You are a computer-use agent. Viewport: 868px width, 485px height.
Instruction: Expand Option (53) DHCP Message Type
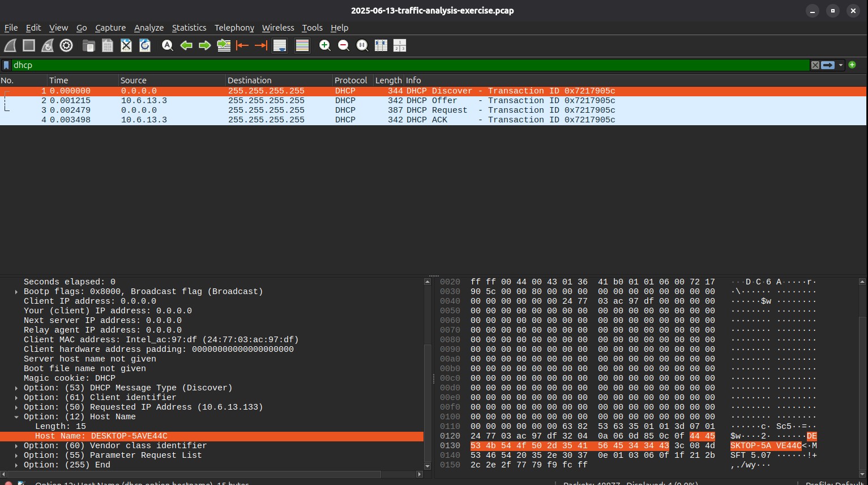point(16,388)
